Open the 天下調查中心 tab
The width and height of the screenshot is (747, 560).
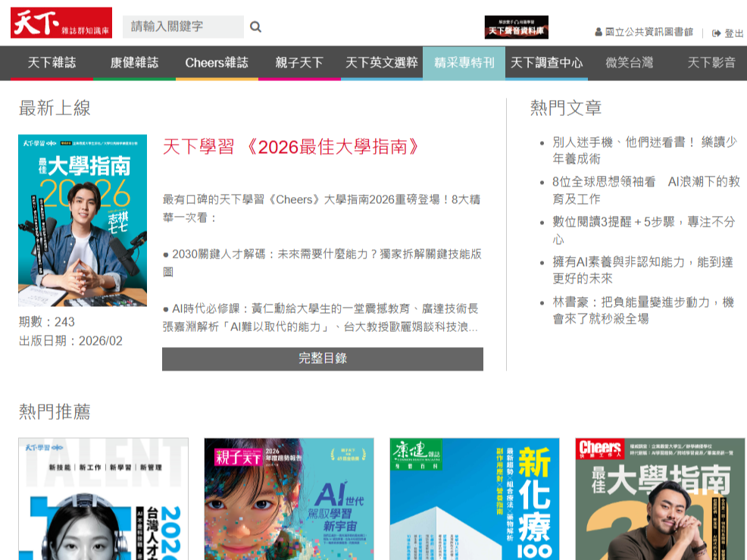coord(546,62)
